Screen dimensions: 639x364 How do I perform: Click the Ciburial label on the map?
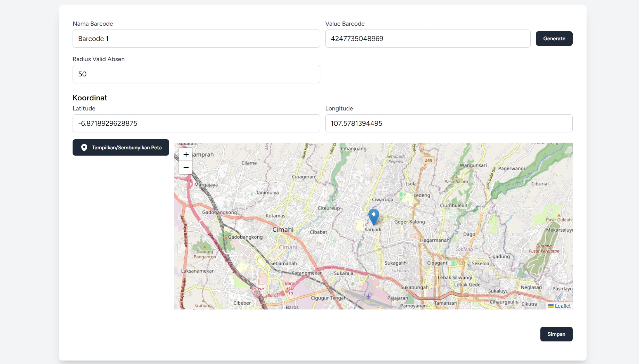(x=540, y=184)
